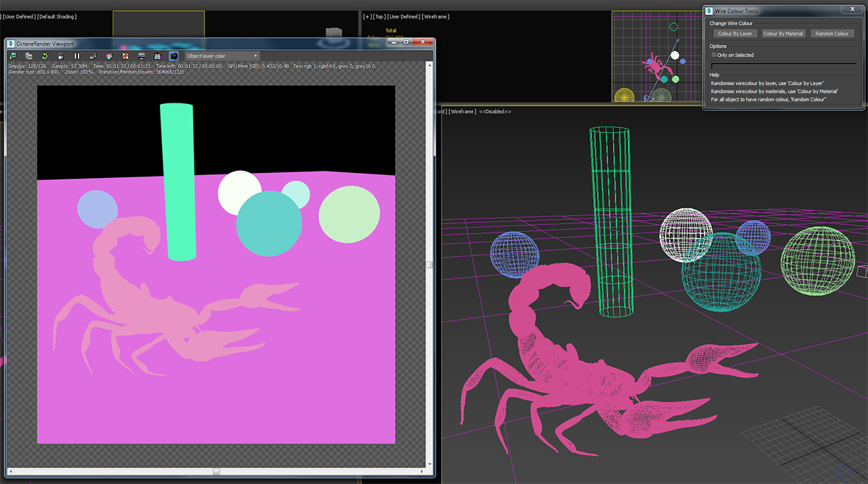Click the copy image to clipboard icon
Screen dimensions: 868x484
coord(29,56)
